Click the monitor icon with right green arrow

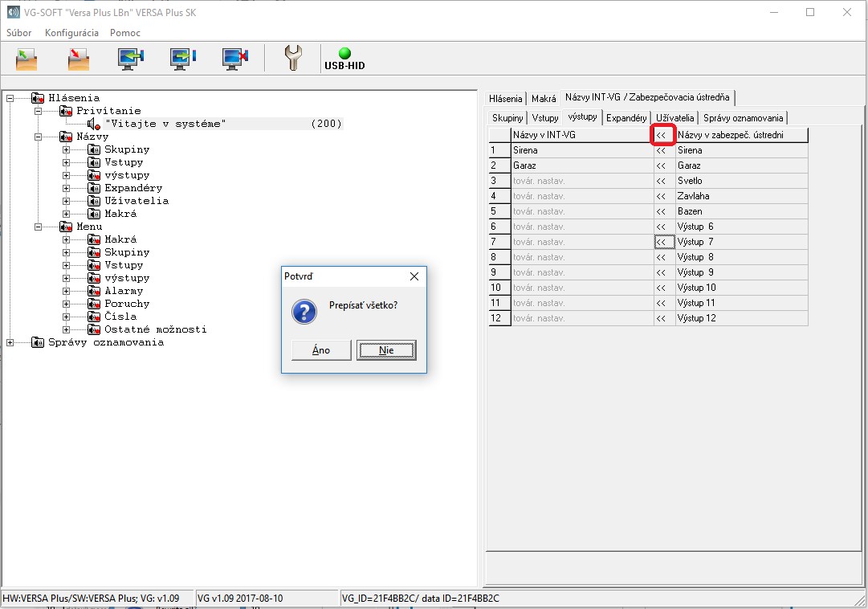pos(183,59)
